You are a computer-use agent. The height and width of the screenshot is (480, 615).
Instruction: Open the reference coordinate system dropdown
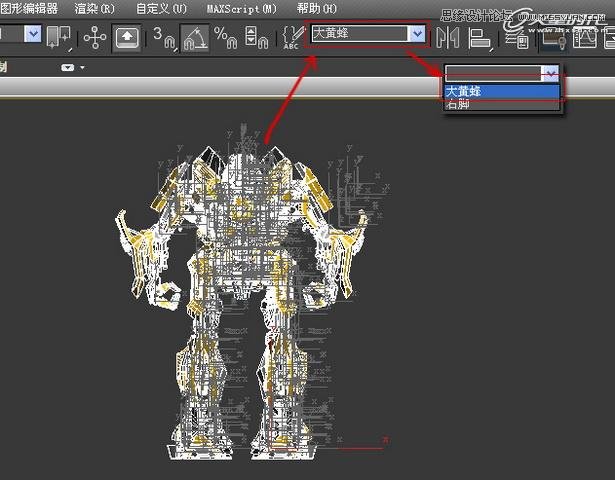coord(32,35)
